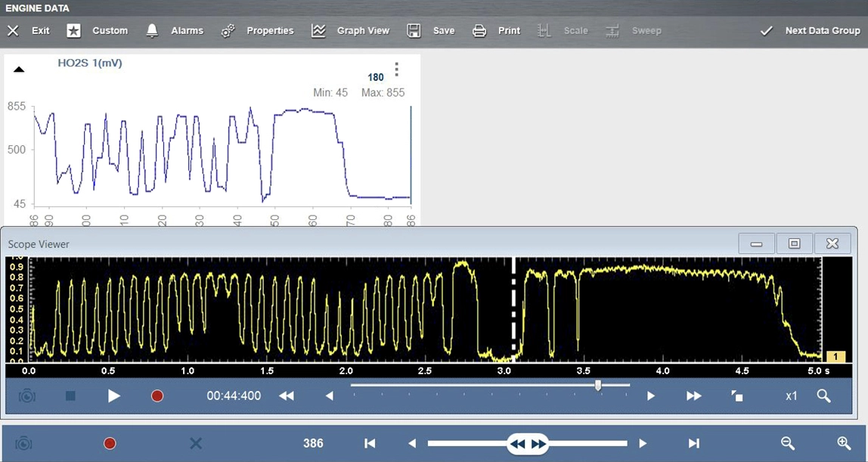Viewport: 868px width, 462px height.
Task: Toggle the x1 zoom multiplier
Action: [791, 395]
